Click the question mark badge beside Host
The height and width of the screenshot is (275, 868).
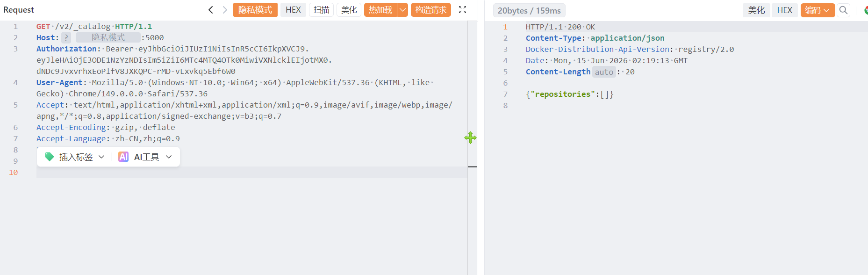66,38
